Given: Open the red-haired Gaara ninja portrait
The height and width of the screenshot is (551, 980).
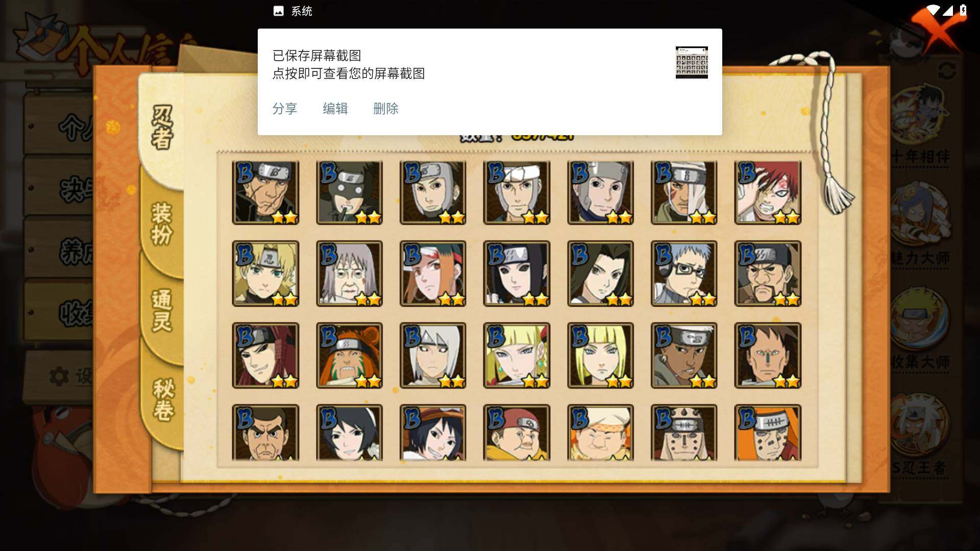Looking at the screenshot, I should 768,193.
